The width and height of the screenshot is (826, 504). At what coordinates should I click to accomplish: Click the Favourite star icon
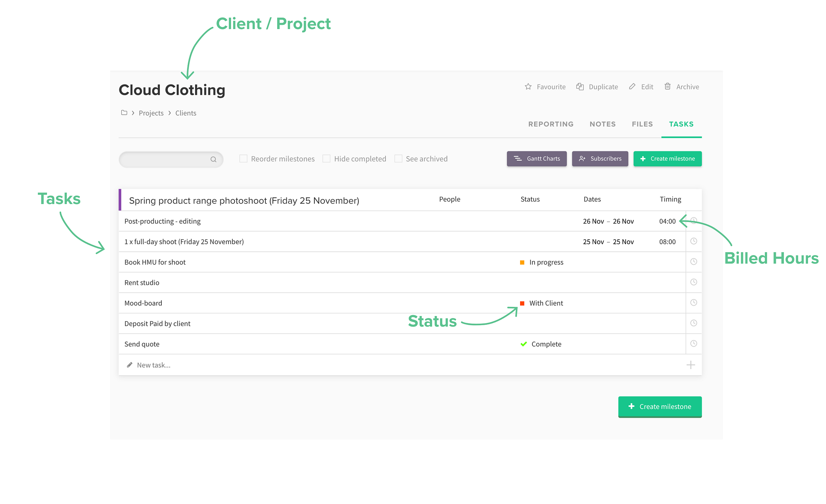pyautogui.click(x=528, y=87)
